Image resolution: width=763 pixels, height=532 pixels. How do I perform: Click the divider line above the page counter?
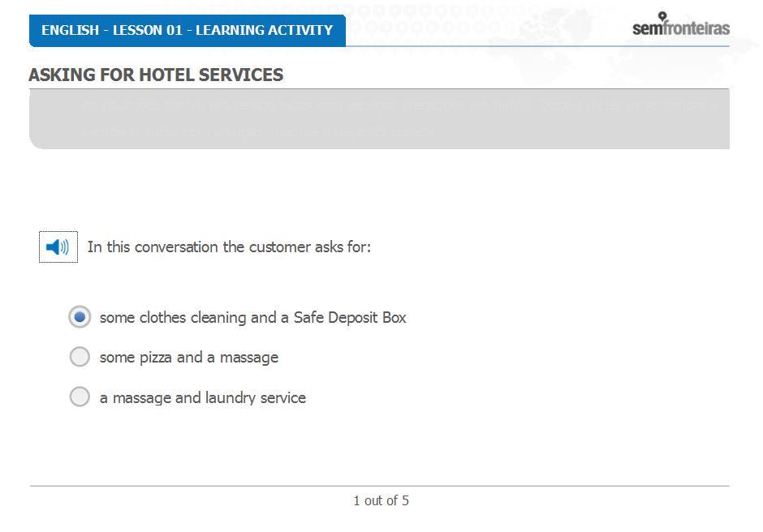pos(379,486)
